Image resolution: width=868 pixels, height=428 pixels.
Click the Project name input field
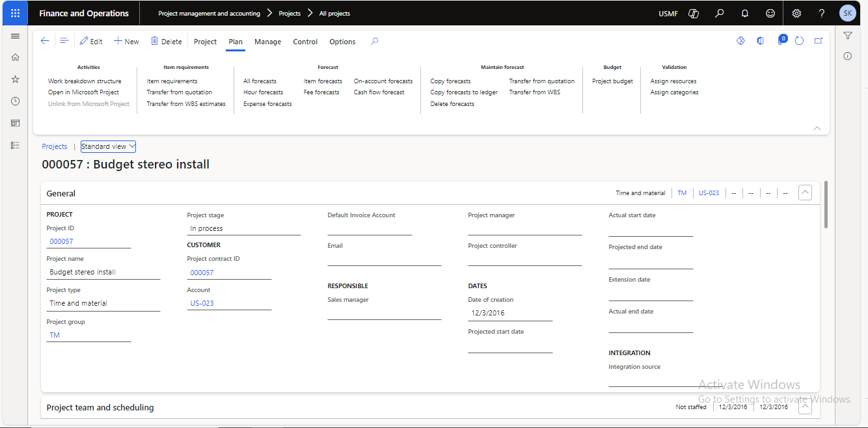[103, 272]
